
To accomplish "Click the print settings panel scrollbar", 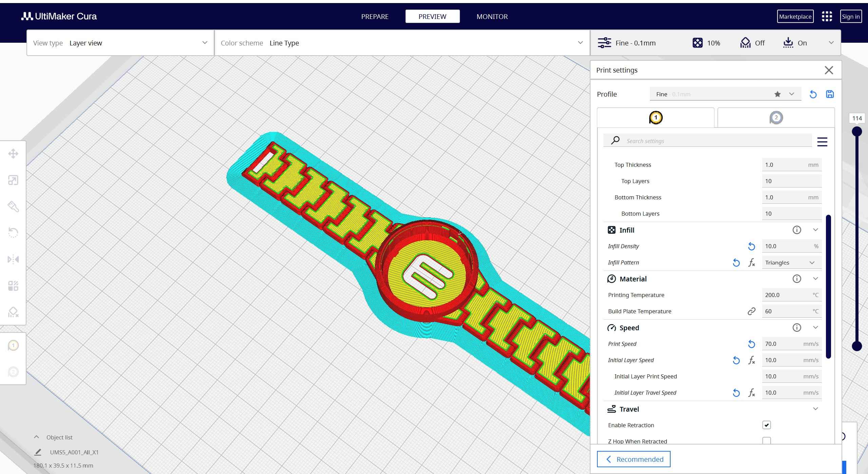I will (x=828, y=286).
